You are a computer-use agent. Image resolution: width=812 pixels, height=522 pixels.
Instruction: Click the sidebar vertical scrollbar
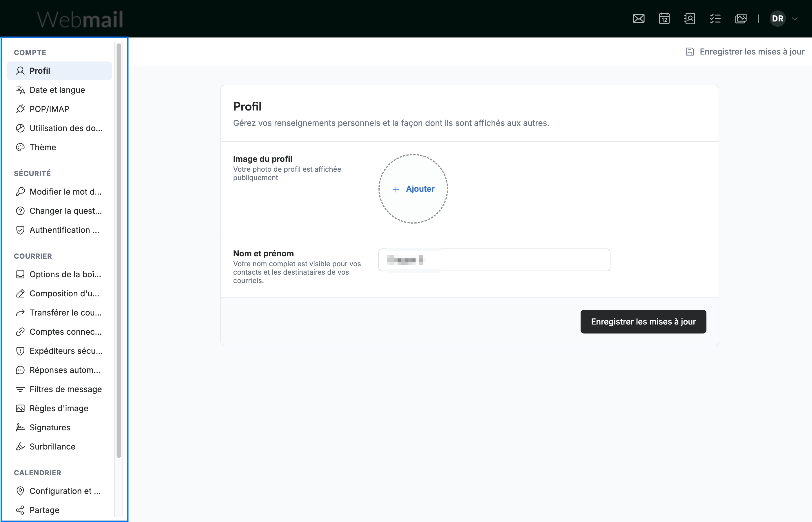pyautogui.click(x=119, y=250)
